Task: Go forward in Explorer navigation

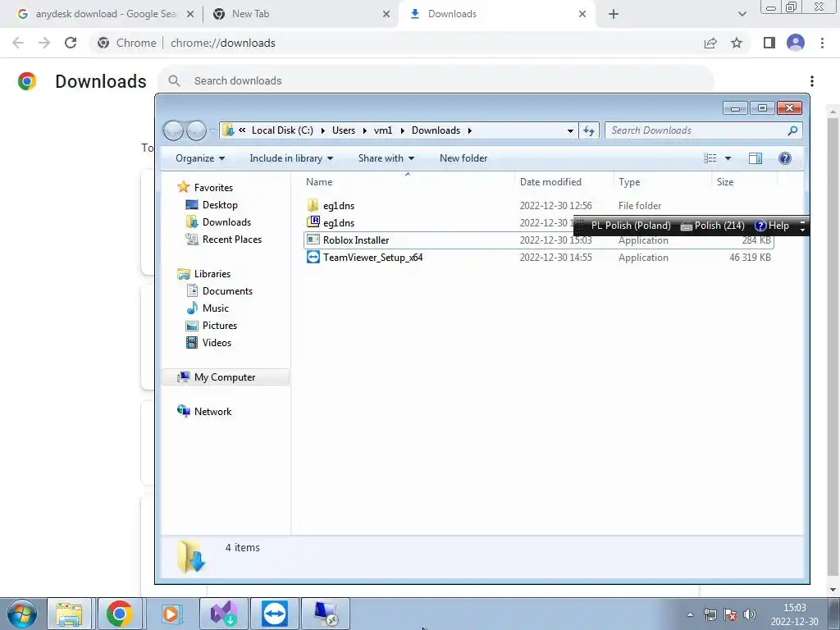Action: click(197, 130)
